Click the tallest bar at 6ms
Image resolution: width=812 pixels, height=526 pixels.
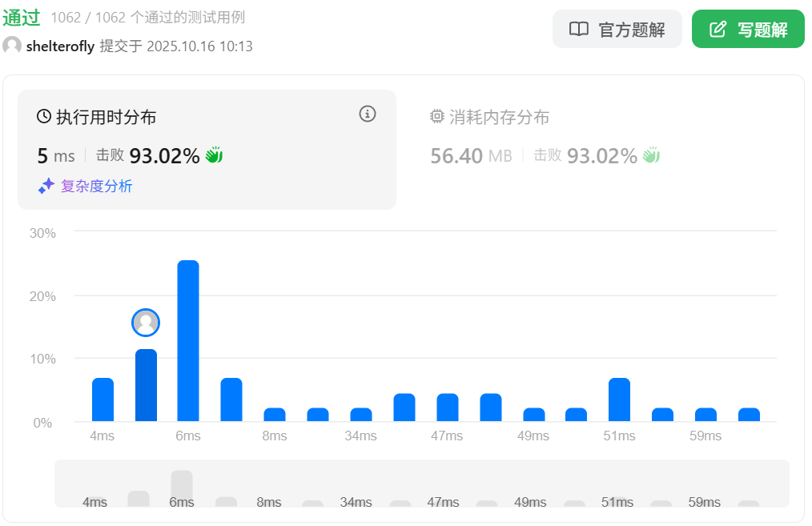(188, 341)
